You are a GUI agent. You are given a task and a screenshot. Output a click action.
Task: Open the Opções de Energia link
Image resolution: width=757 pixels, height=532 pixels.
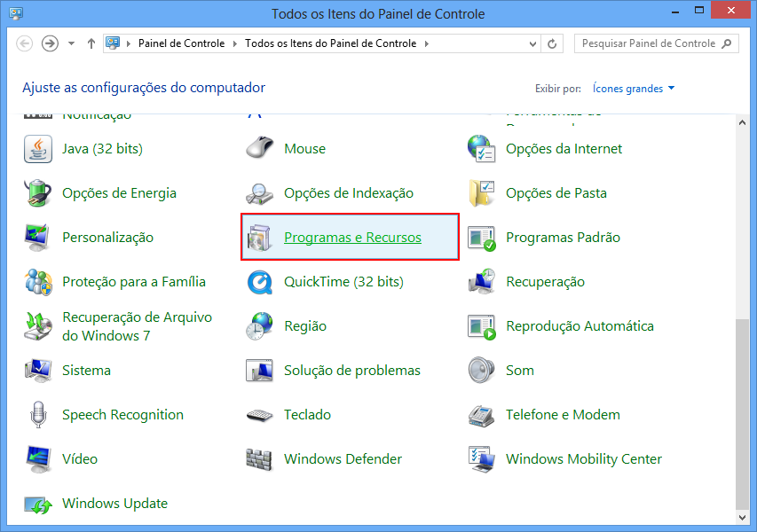[x=119, y=193]
